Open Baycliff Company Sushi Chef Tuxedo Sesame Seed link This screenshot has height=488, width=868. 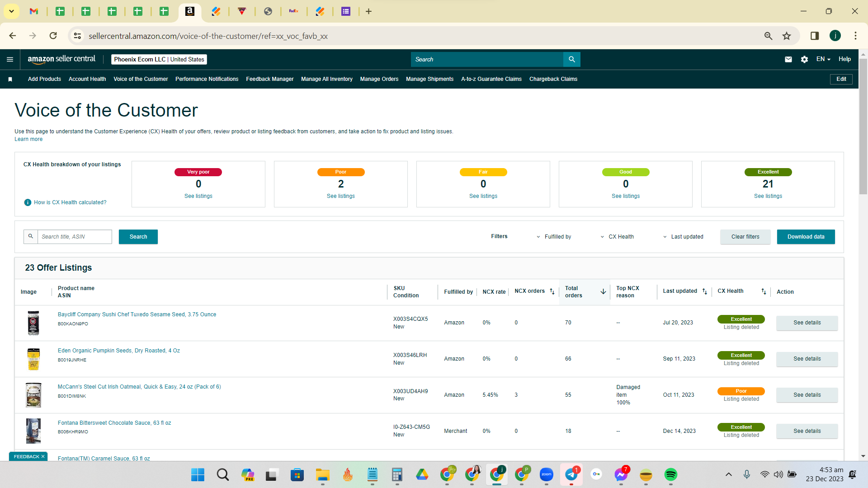(137, 314)
